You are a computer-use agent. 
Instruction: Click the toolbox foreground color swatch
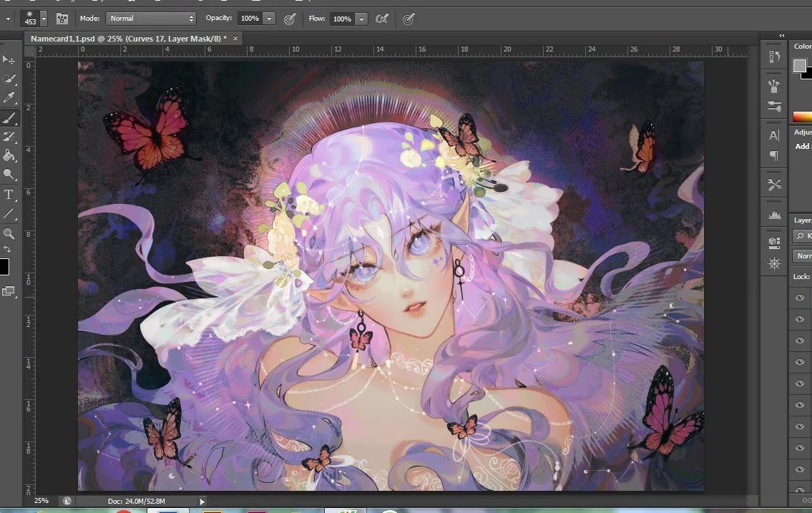[x=4, y=267]
